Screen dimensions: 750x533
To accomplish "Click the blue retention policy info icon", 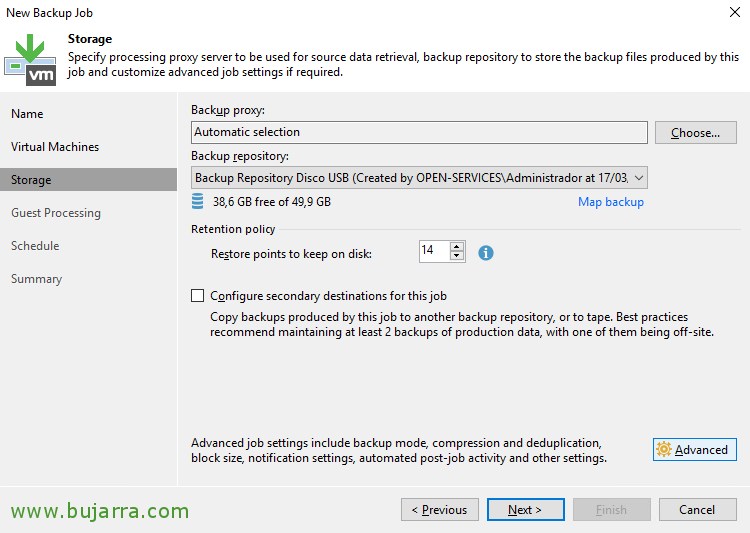I will 485,253.
